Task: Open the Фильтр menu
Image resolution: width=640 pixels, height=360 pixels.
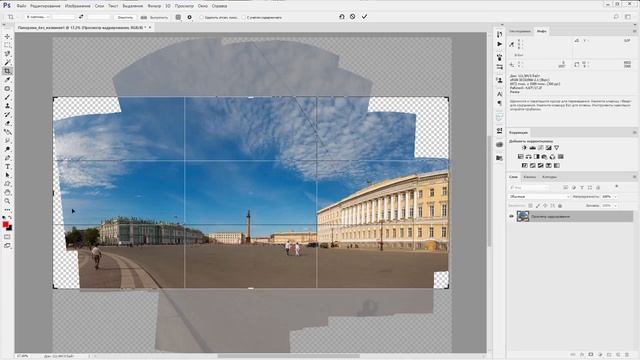Action: [154, 6]
